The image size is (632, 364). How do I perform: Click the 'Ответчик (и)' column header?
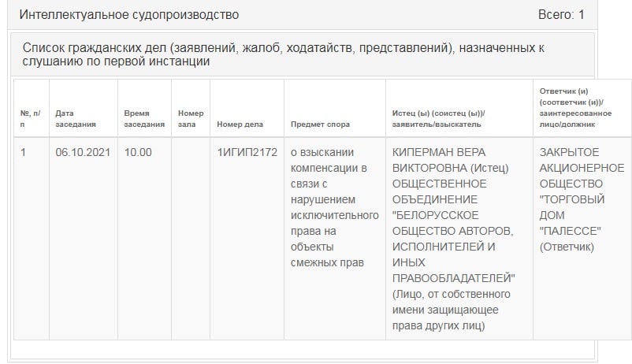point(582,108)
